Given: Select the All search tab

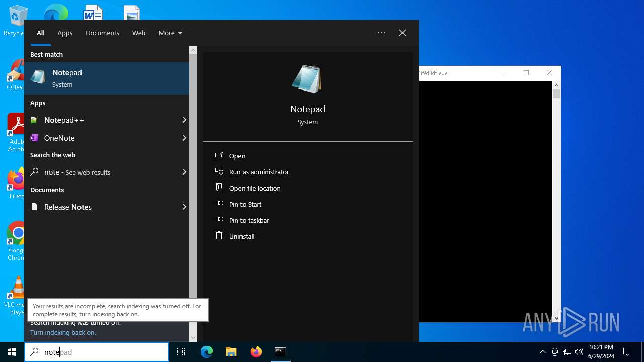Looking at the screenshot, I should [41, 33].
